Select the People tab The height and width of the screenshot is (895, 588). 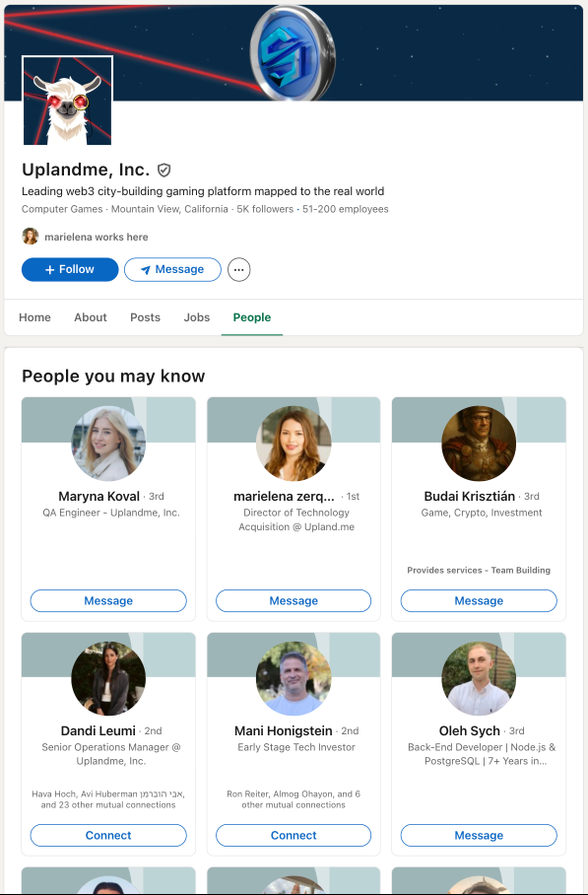252,317
